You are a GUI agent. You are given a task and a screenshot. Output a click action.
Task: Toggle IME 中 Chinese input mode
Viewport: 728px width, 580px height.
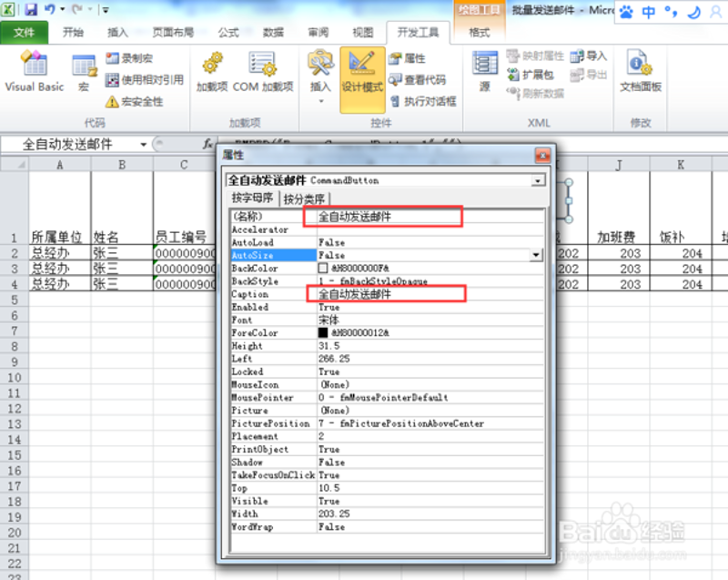pyautogui.click(x=649, y=12)
